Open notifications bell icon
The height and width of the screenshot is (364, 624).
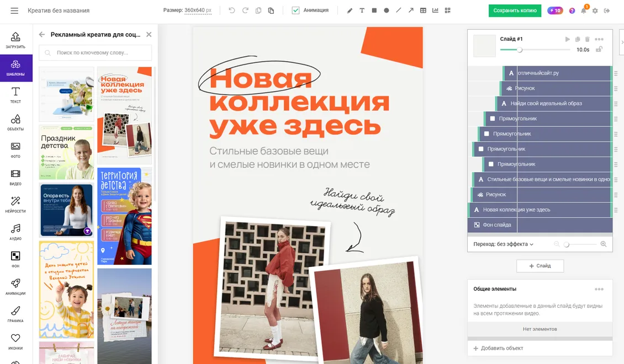[x=583, y=10]
